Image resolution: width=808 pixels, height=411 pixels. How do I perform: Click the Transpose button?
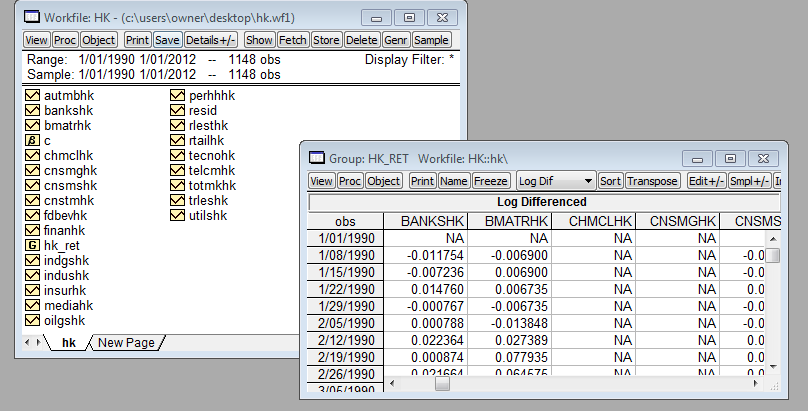pyautogui.click(x=652, y=181)
